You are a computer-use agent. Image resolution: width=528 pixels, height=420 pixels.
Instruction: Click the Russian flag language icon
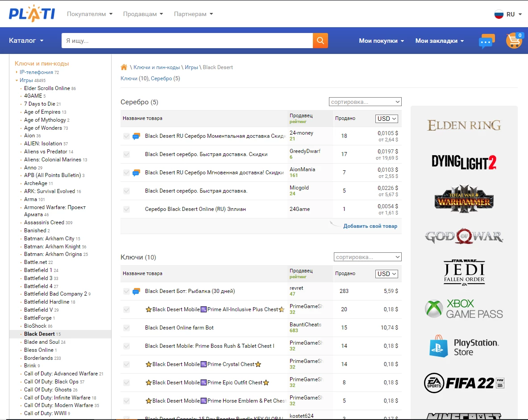tap(499, 14)
